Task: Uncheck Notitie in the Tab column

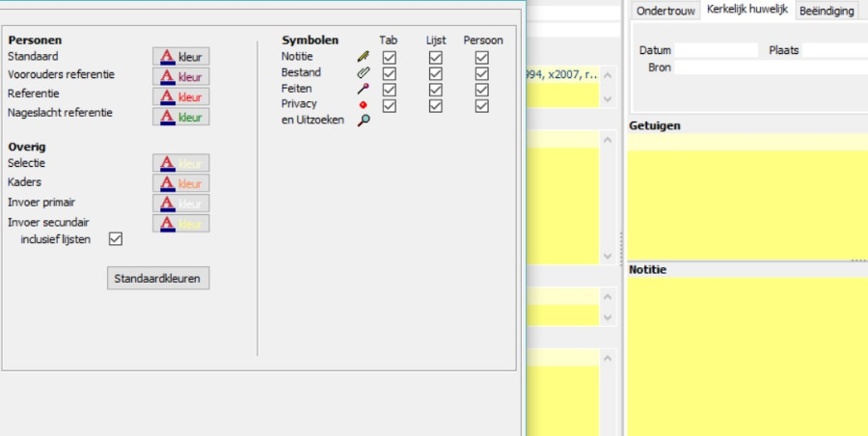Action: pyautogui.click(x=389, y=58)
